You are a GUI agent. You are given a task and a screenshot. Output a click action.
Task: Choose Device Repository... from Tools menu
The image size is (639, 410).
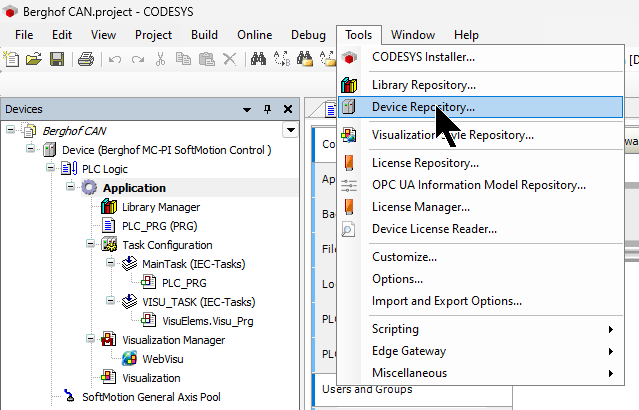point(480,107)
